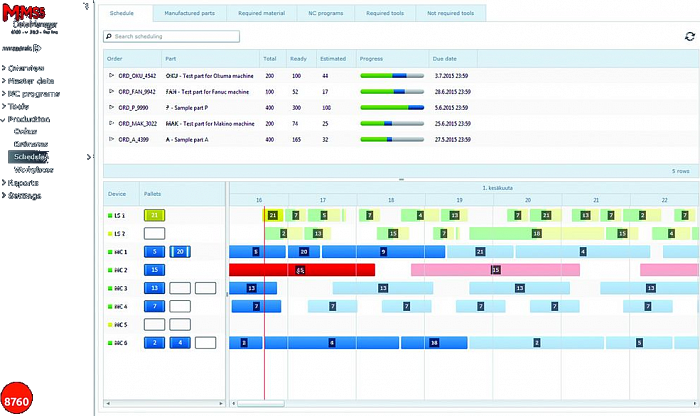Select pallet 5 on MC 1
Viewport: 700px width, 416px height.
pyautogui.click(x=154, y=252)
